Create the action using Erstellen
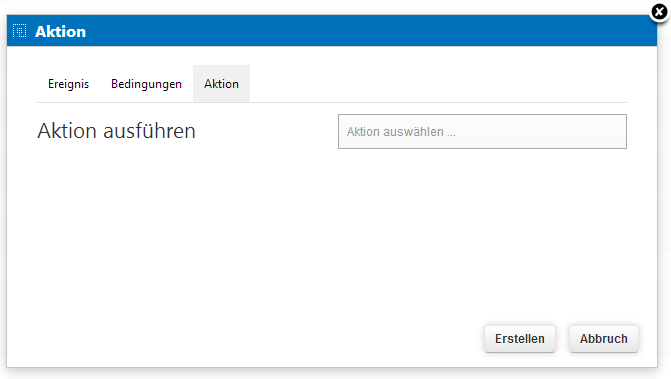Viewport: 671px width, 379px height. [x=520, y=339]
